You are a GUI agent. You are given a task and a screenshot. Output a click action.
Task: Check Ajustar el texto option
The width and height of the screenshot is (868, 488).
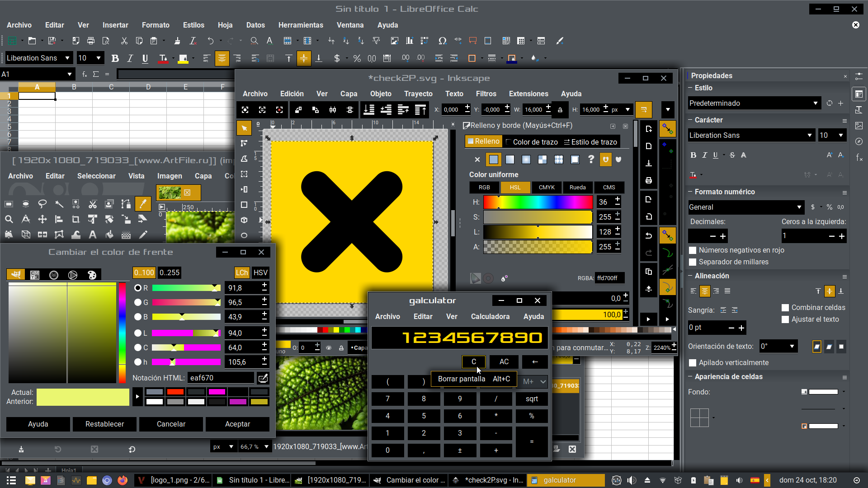785,319
